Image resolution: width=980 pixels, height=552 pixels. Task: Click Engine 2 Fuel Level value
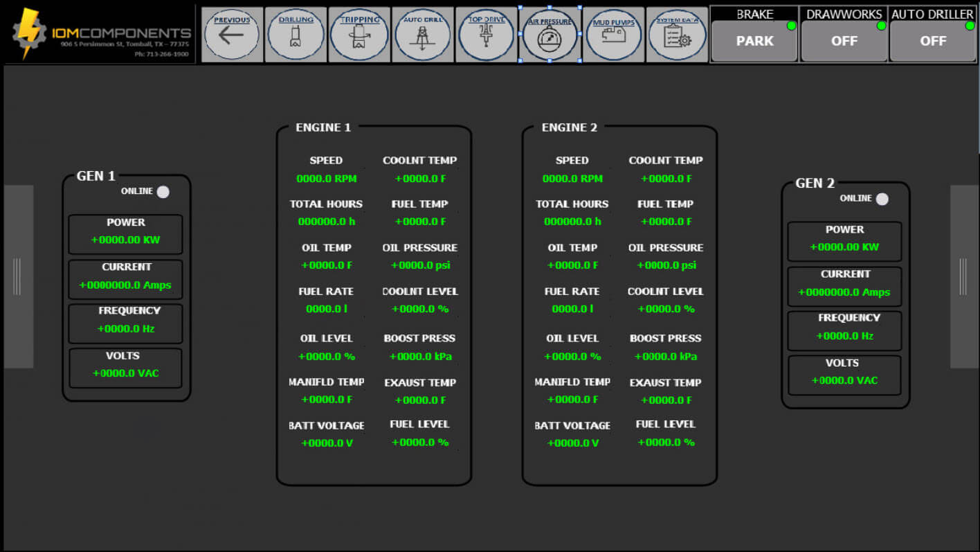click(666, 443)
